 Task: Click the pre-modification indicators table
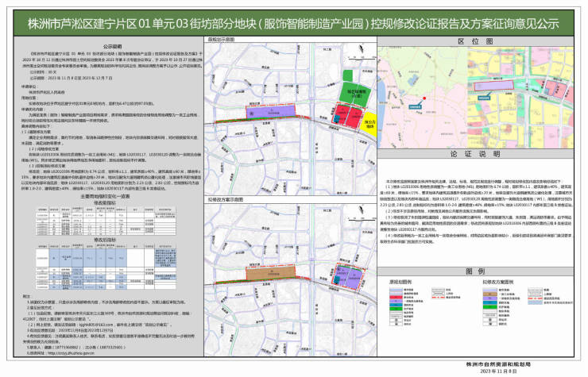point(106,221)
